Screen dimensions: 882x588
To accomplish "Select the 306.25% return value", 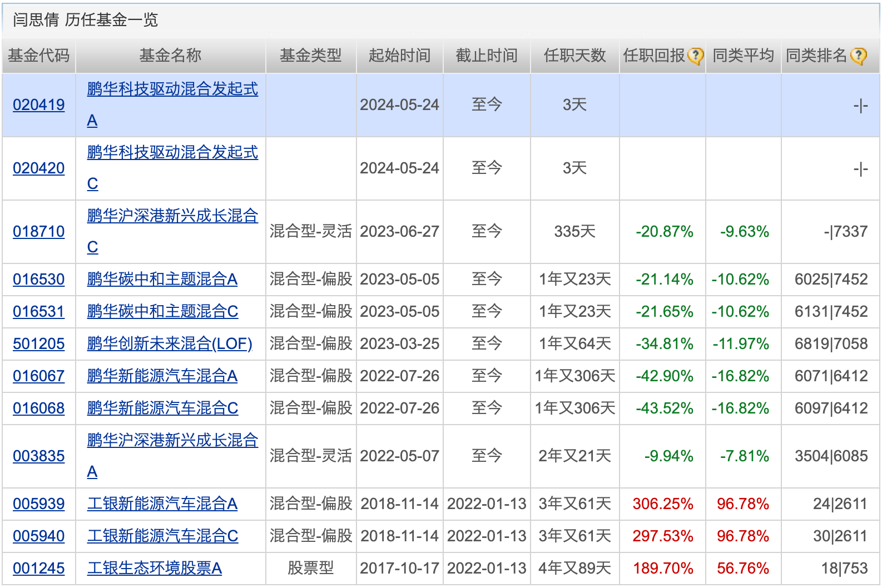I will tap(663, 504).
